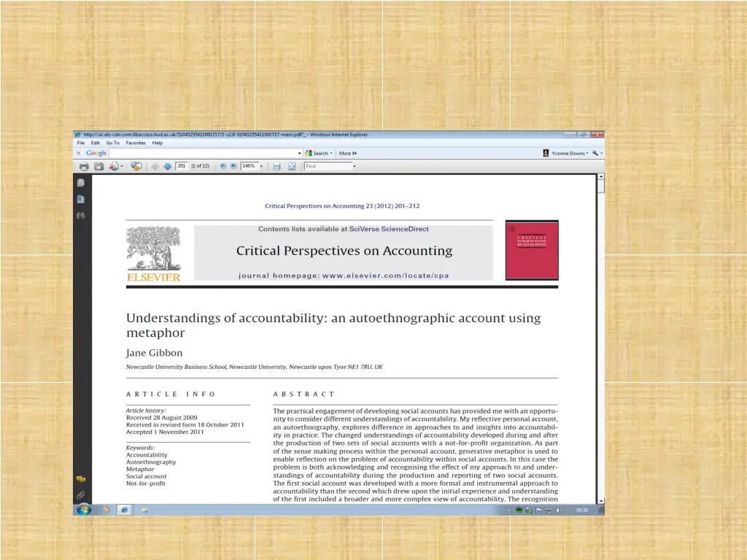
Task: Click the Google toolbar Search button
Action: (317, 153)
